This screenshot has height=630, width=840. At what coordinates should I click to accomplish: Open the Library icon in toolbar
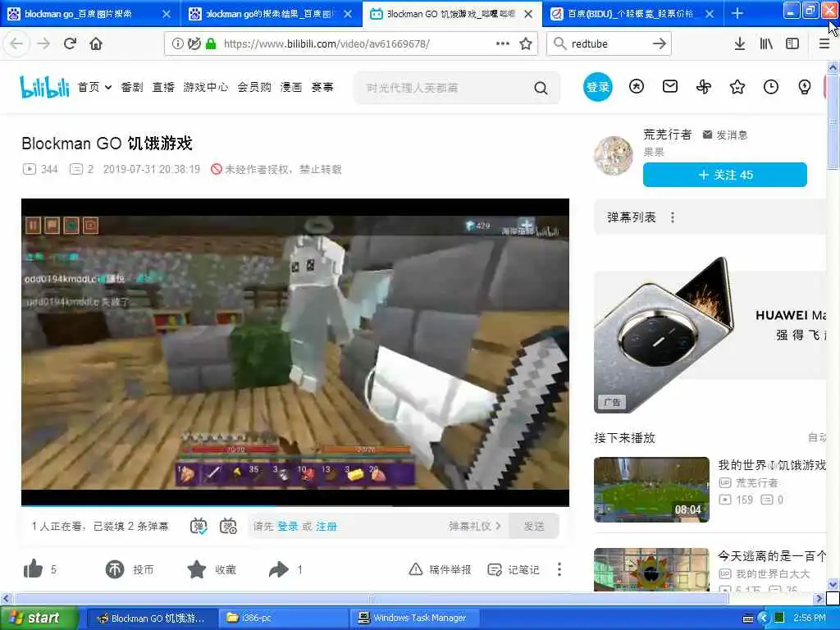tap(766, 43)
